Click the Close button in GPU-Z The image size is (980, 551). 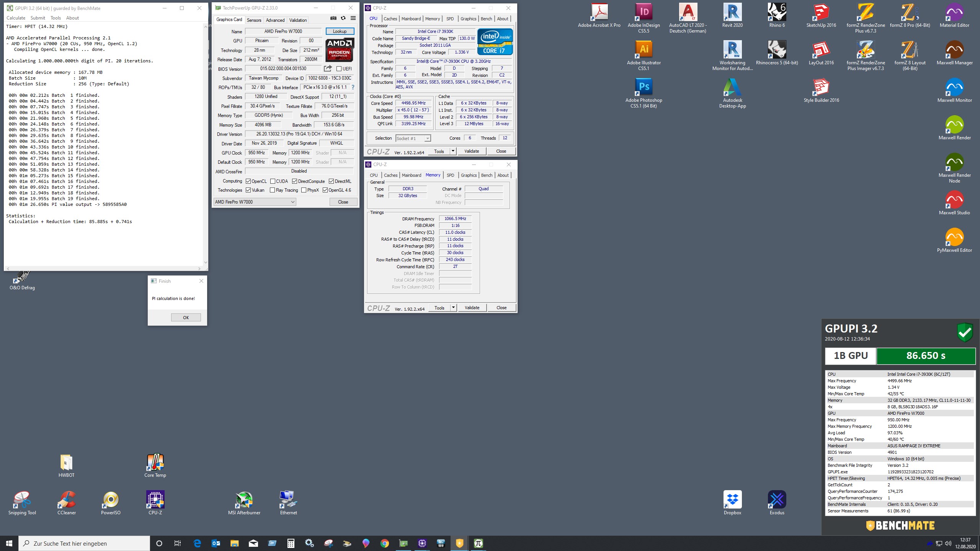pyautogui.click(x=343, y=202)
